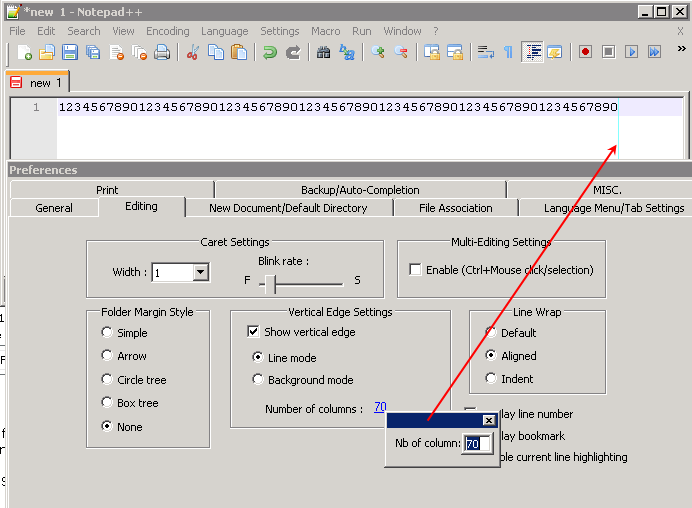The height and width of the screenshot is (508, 692).
Task: Expand toolbar overflow chevron
Action: (681, 48)
